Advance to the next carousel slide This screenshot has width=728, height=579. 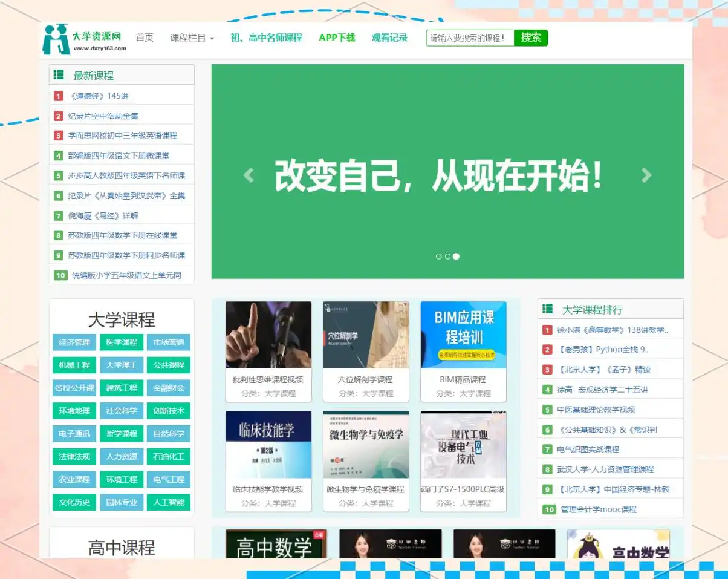[x=646, y=175]
